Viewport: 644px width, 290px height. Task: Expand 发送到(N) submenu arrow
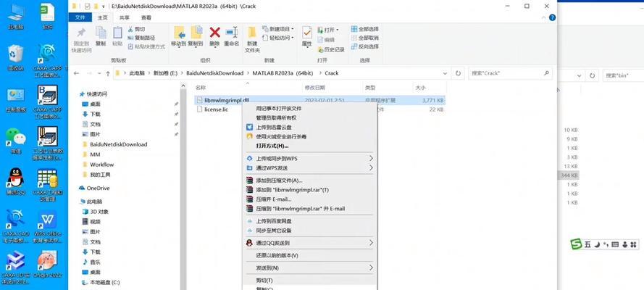coord(371,268)
